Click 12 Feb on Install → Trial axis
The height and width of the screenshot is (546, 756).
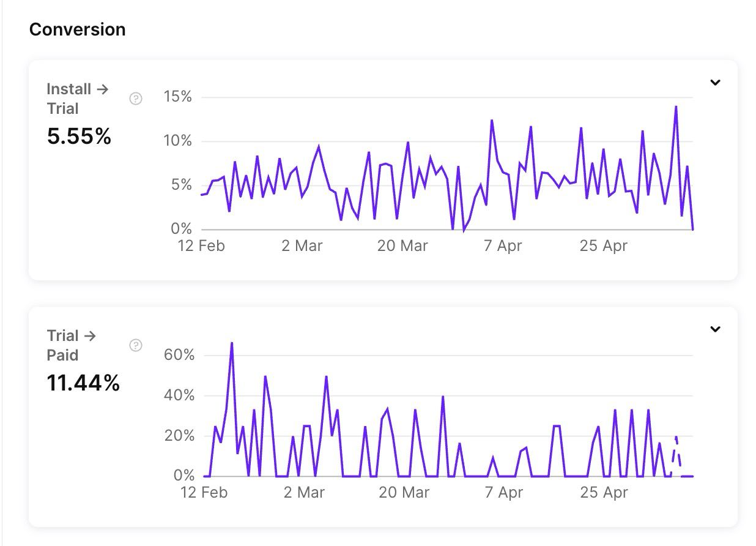tap(202, 246)
